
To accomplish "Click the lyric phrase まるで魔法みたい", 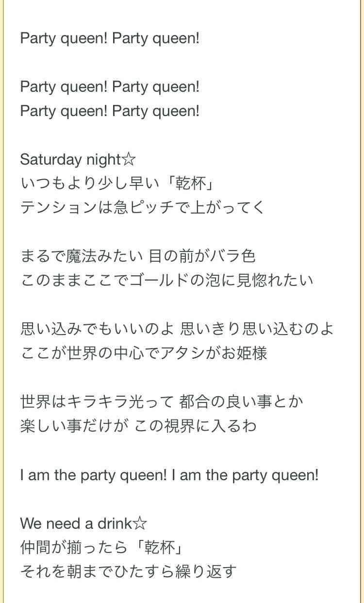I will 82,256.
